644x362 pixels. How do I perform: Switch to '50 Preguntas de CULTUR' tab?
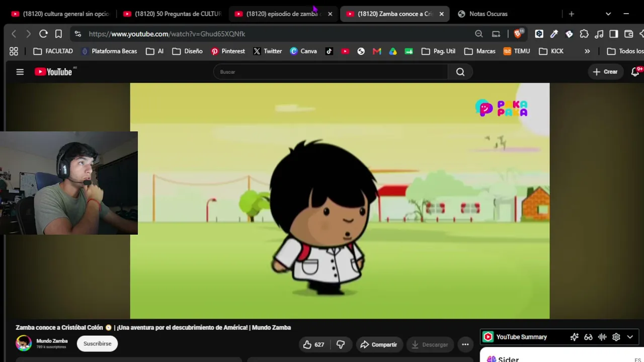click(172, 14)
